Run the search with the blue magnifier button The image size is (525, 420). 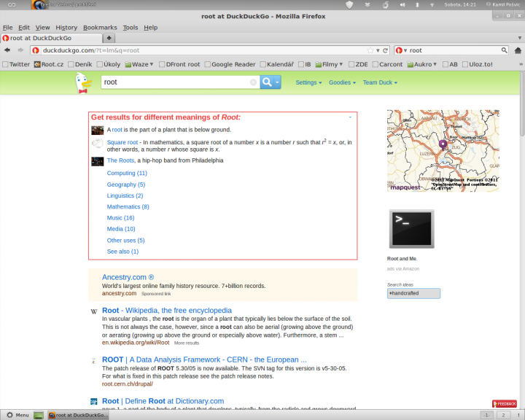point(267,82)
